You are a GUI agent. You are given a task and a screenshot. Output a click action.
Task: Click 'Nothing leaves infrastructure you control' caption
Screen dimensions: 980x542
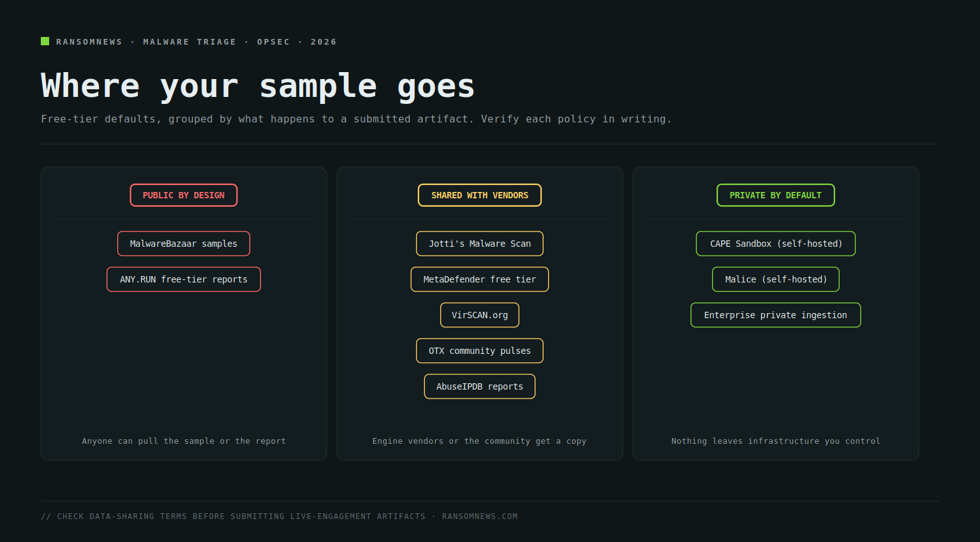click(x=776, y=441)
